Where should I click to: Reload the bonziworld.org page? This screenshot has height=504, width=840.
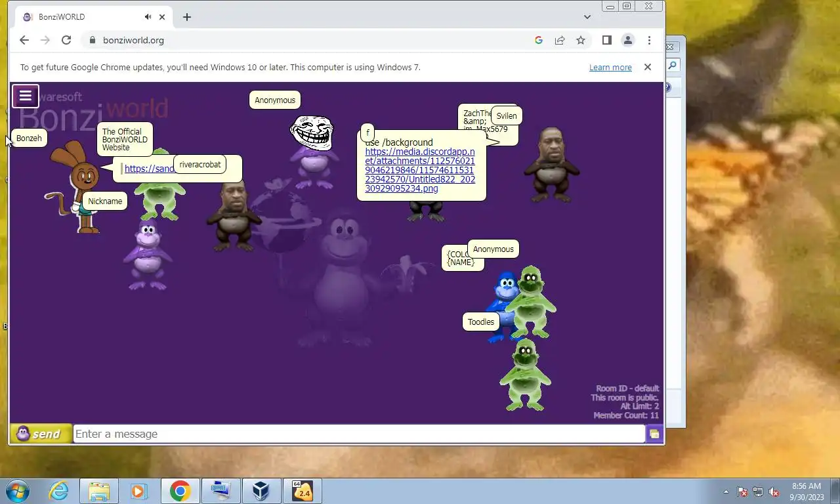tap(66, 40)
